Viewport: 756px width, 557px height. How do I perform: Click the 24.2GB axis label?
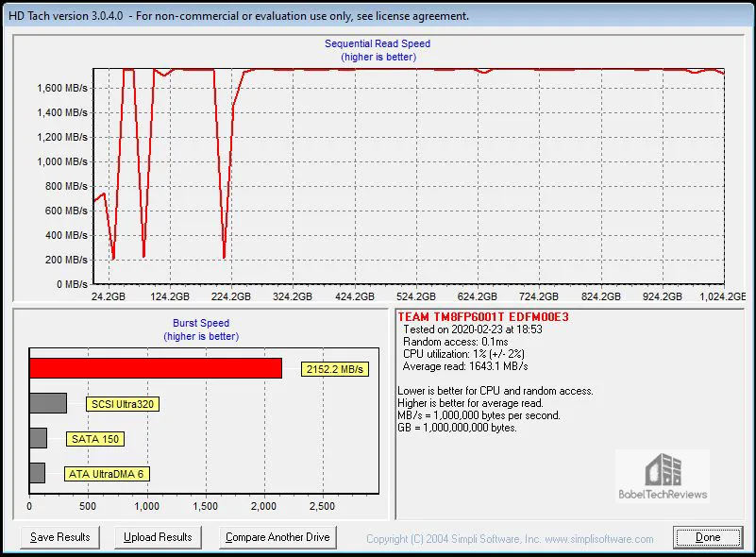(x=108, y=296)
